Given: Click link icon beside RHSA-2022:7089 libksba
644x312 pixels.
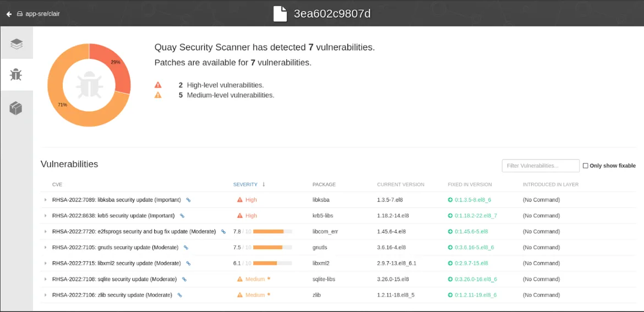Looking at the screenshot, I should click(x=188, y=200).
